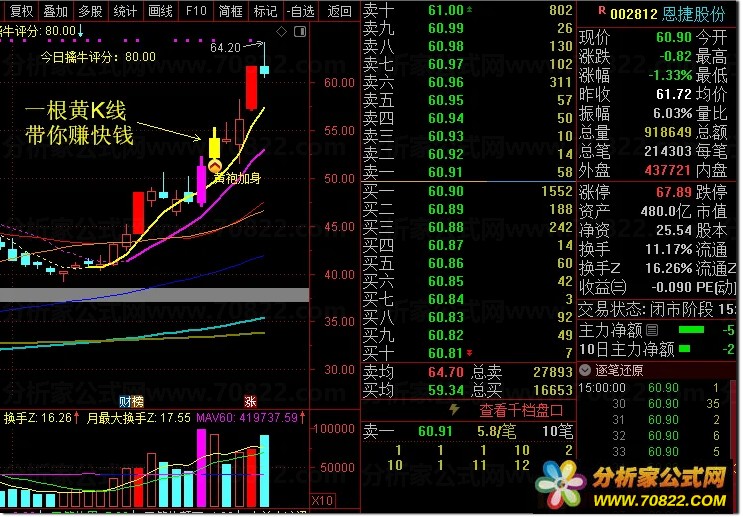Click the red R badge beside 002812

pos(602,11)
